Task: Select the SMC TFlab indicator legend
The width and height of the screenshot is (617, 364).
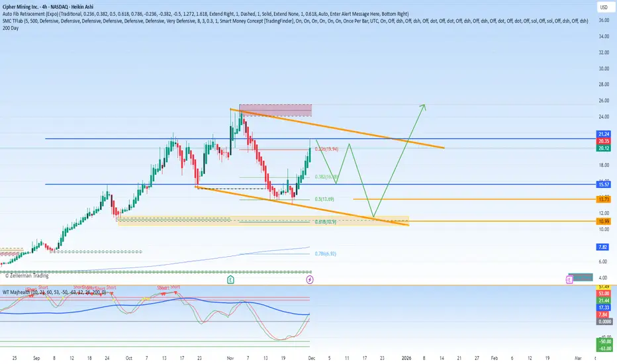Action: [295, 21]
